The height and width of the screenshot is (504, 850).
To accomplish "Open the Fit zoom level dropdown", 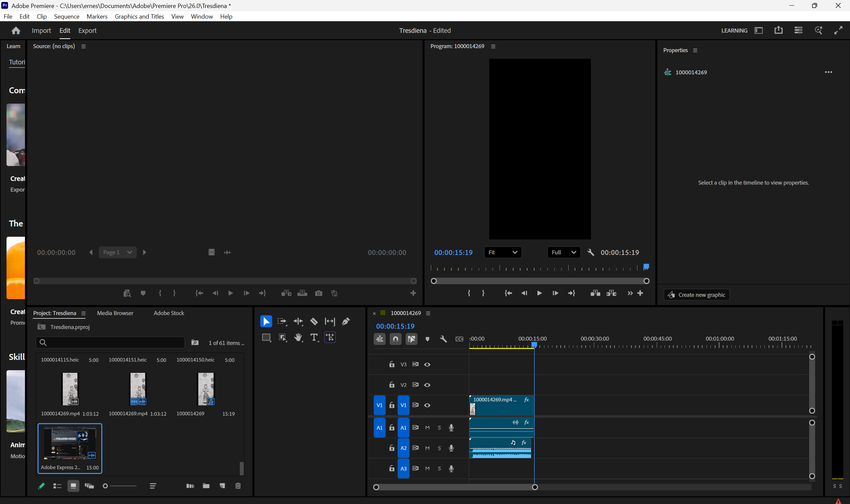I will (x=503, y=252).
